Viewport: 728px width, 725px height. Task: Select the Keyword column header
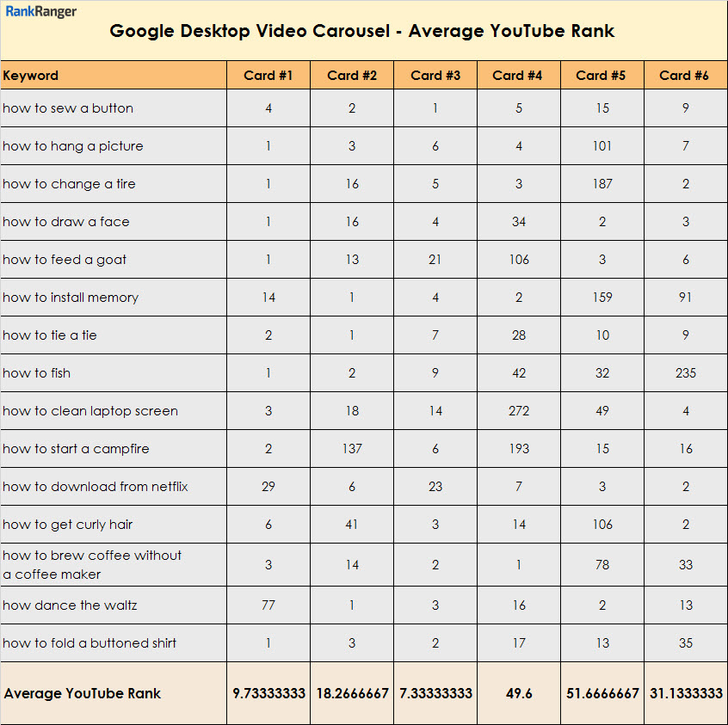click(31, 76)
